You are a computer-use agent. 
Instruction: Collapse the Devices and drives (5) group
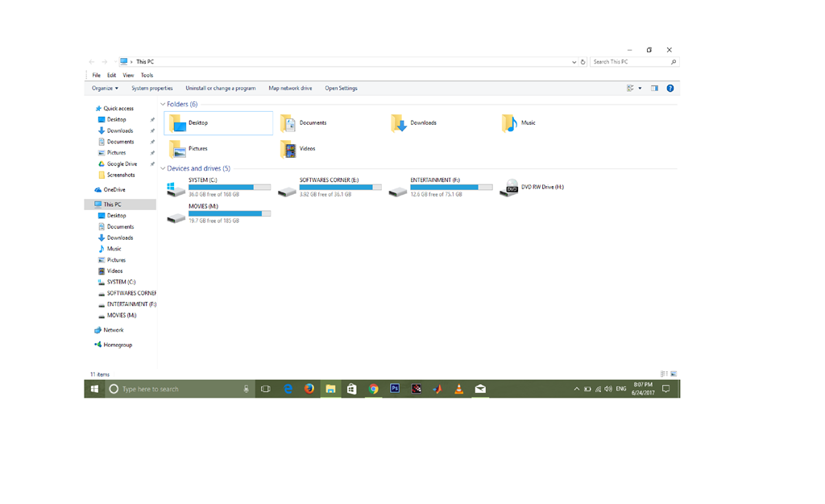163,169
